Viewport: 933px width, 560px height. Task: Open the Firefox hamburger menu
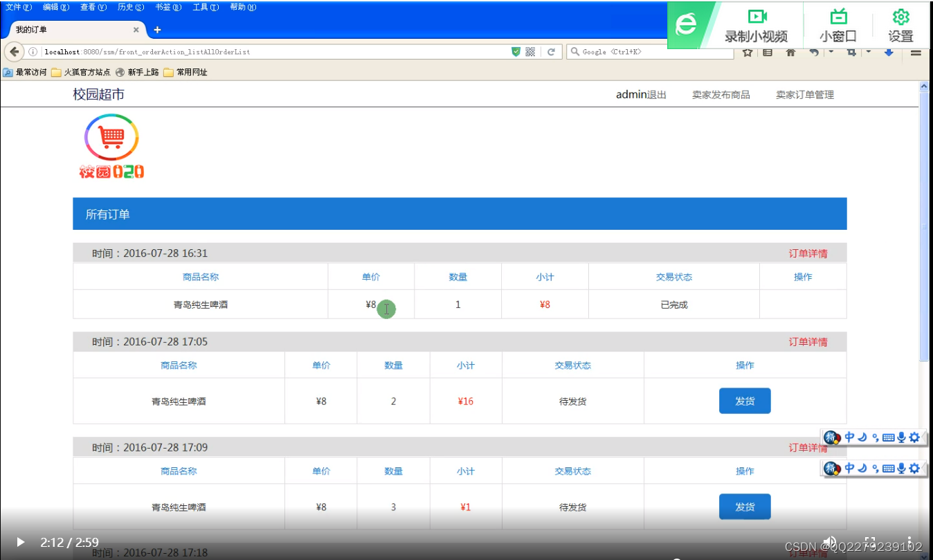click(x=916, y=52)
